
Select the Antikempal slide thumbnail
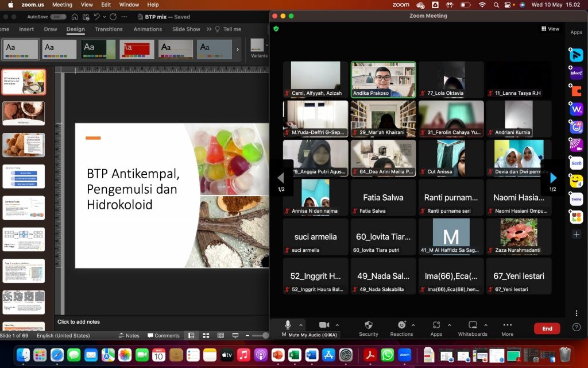tap(24, 113)
